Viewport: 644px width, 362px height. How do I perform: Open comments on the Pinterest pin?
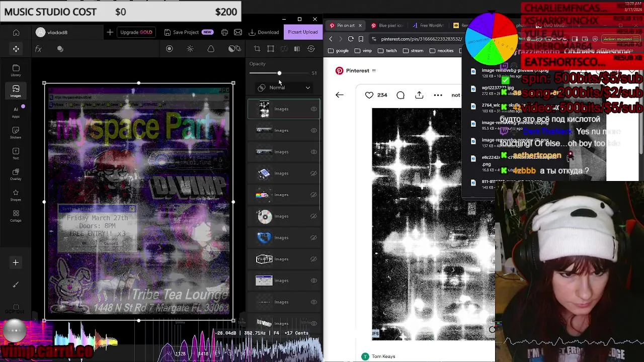click(x=400, y=95)
